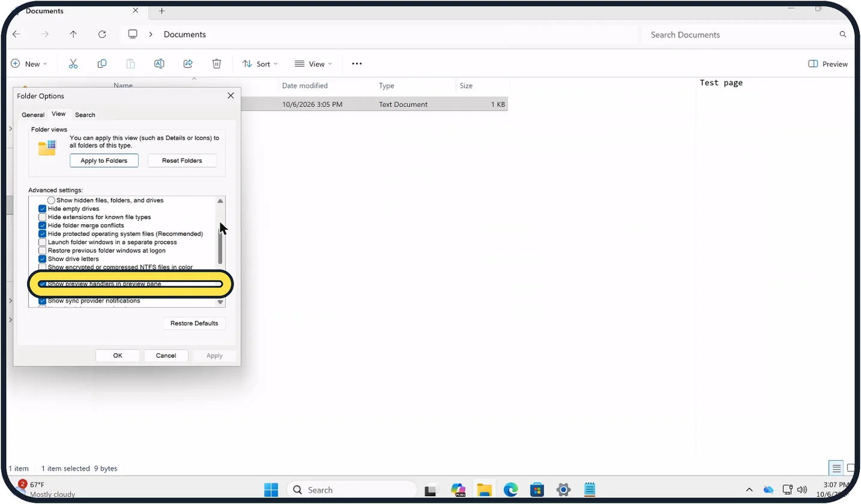Click the Paste clipboard icon
The width and height of the screenshot is (861, 504).
pyautogui.click(x=130, y=64)
